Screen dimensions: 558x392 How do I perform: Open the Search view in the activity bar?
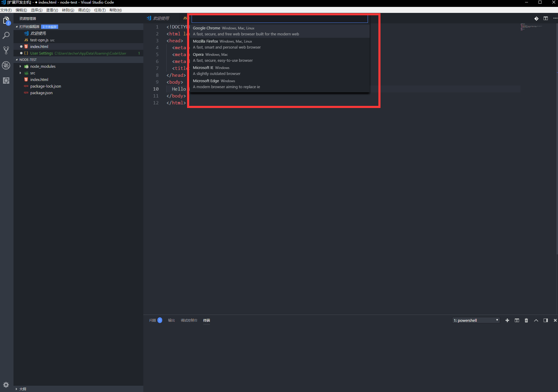(6, 35)
